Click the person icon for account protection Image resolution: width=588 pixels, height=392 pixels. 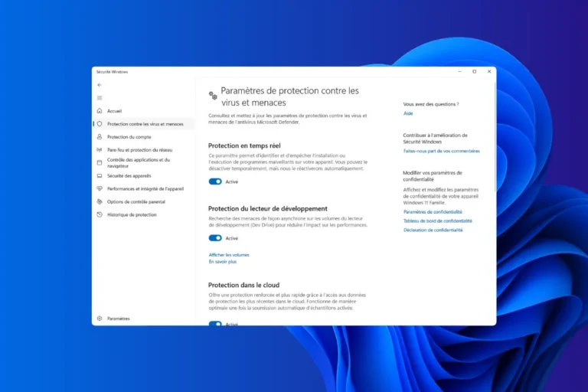(x=100, y=137)
